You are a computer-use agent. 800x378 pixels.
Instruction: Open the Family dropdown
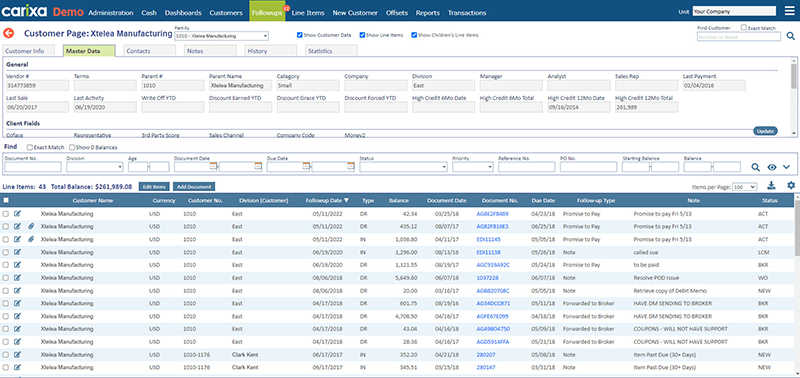tap(221, 36)
